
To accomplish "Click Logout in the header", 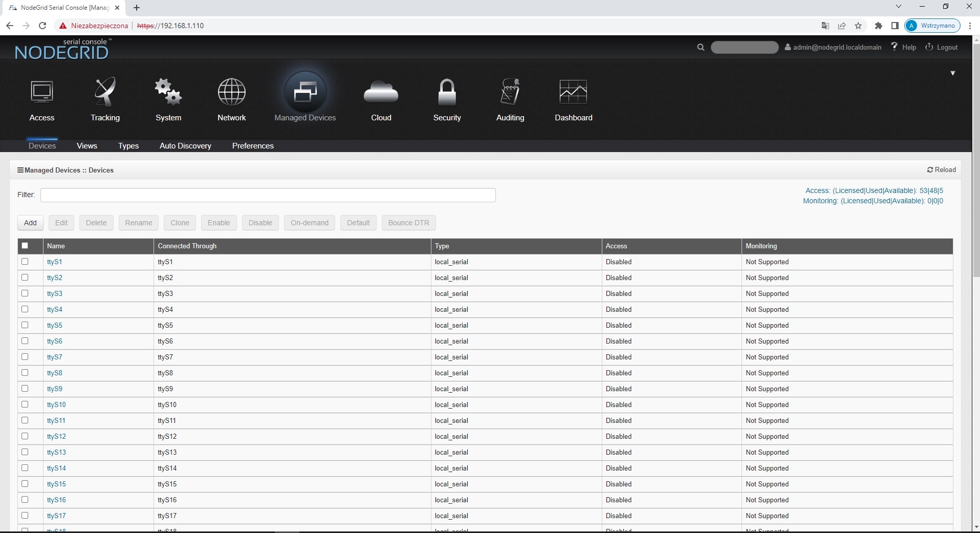I will (942, 47).
